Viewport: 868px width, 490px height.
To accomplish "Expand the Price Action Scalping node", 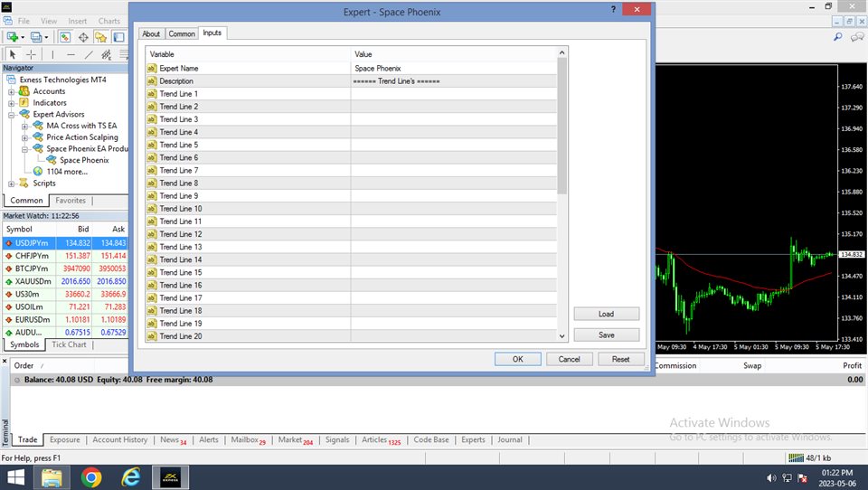I will pos(24,137).
